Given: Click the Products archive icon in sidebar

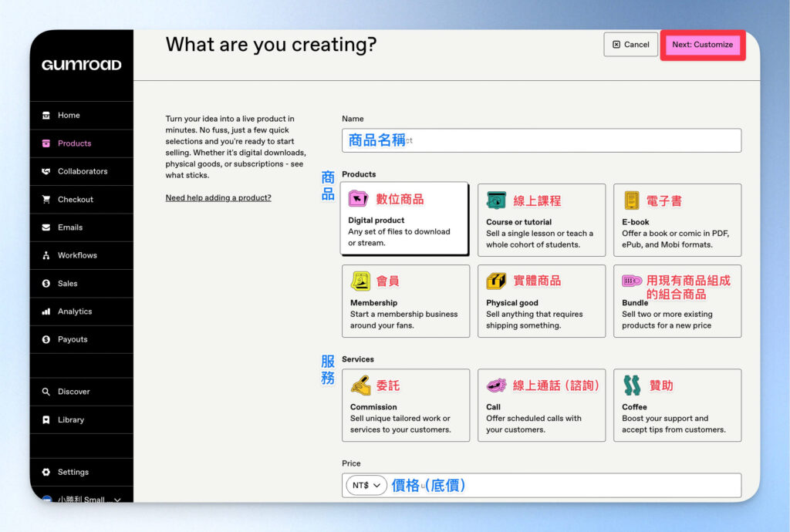Looking at the screenshot, I should pyautogui.click(x=46, y=143).
